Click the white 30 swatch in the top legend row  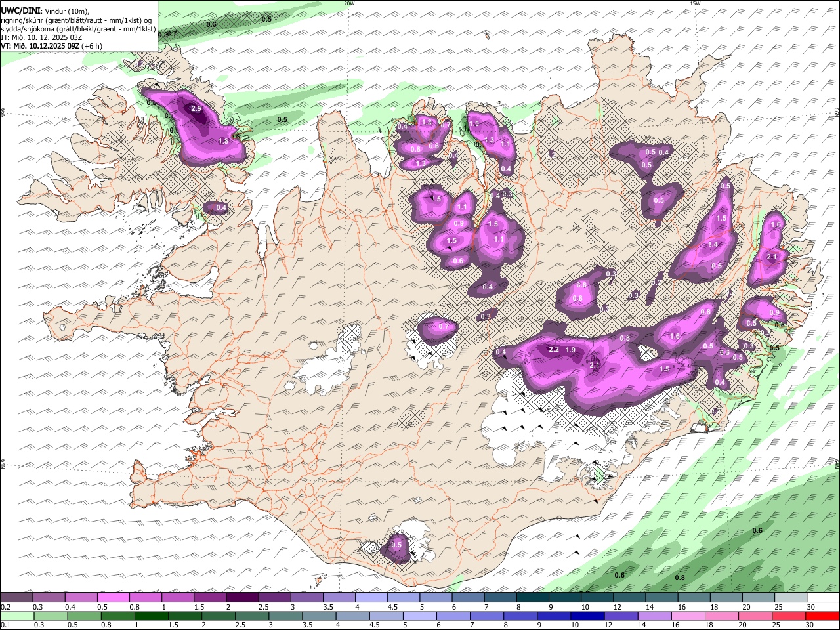point(823,598)
